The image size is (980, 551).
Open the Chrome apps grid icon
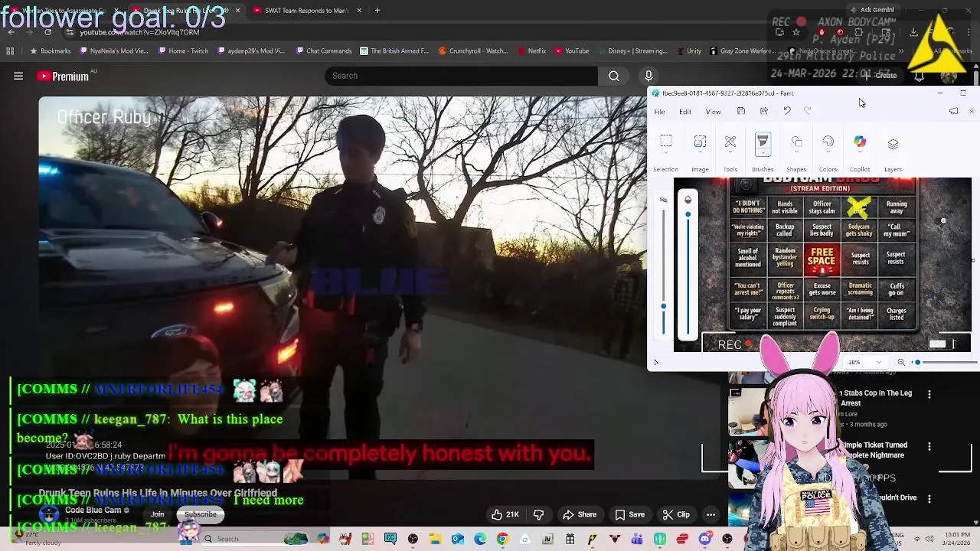10,51
